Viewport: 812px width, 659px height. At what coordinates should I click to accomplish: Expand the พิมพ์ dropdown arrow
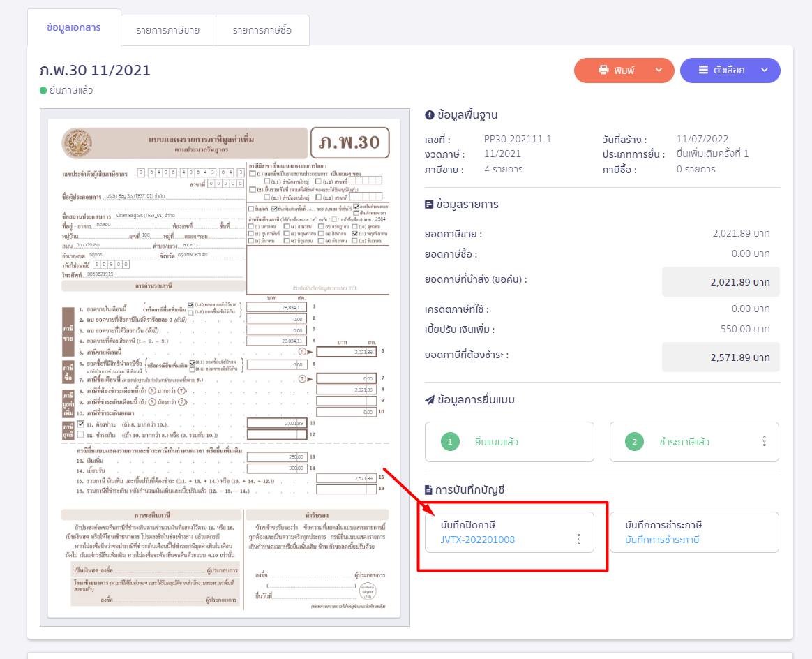659,71
